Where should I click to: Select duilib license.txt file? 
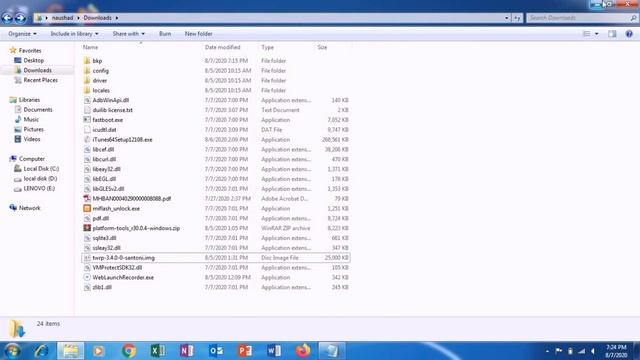click(112, 110)
